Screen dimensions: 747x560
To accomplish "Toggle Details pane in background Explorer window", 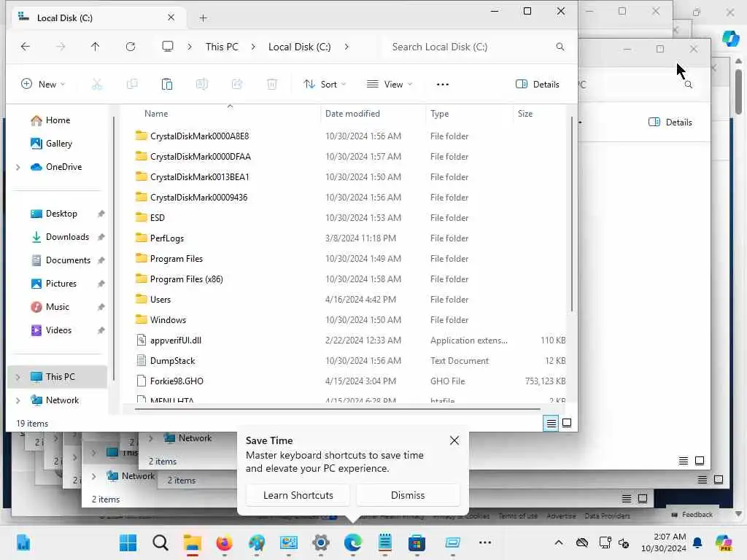I will pyautogui.click(x=670, y=122).
